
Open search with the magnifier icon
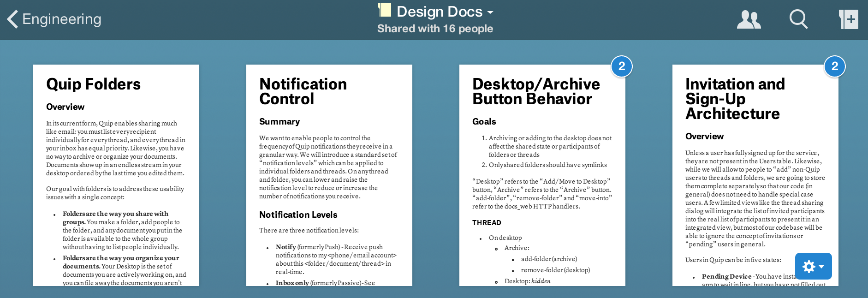(798, 19)
